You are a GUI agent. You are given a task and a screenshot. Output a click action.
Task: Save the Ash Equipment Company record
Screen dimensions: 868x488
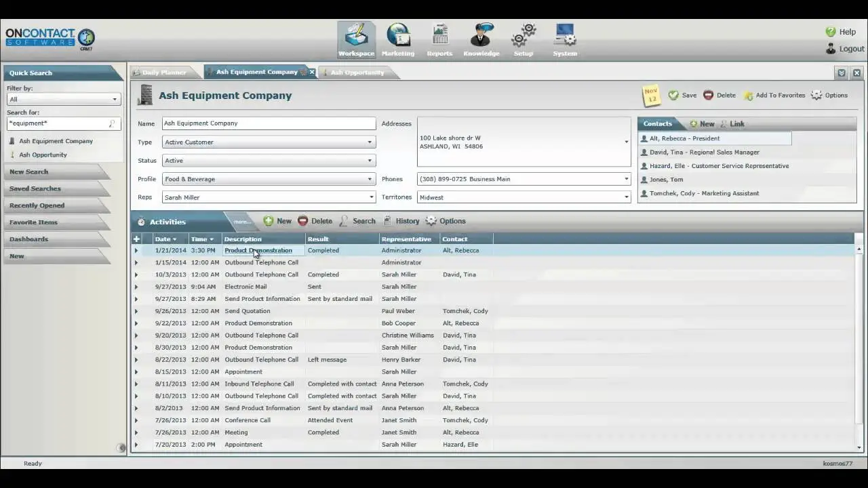point(682,96)
